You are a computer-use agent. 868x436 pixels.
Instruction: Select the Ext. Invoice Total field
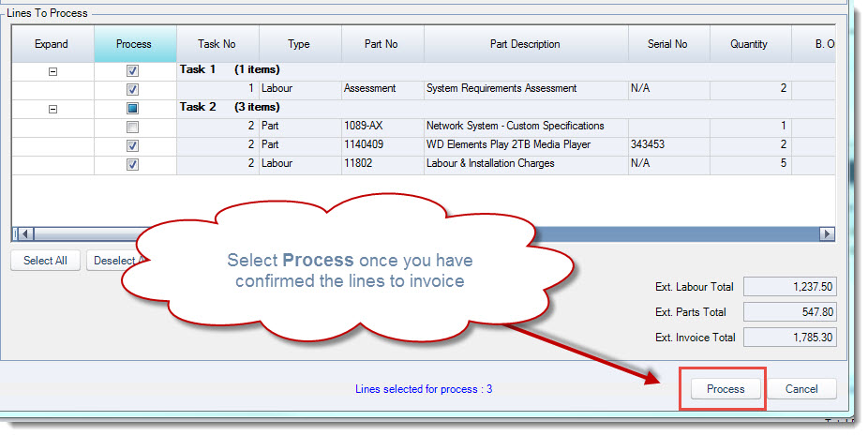click(x=790, y=337)
